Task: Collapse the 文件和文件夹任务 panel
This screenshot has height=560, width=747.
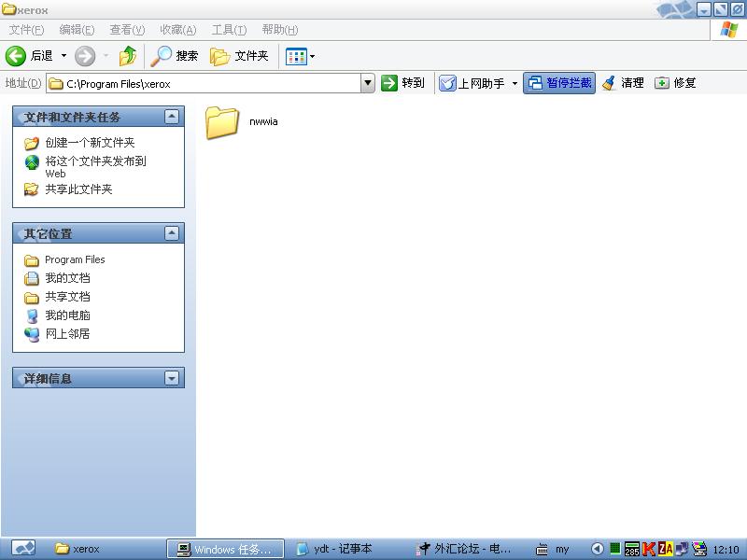Action: pyautogui.click(x=172, y=117)
